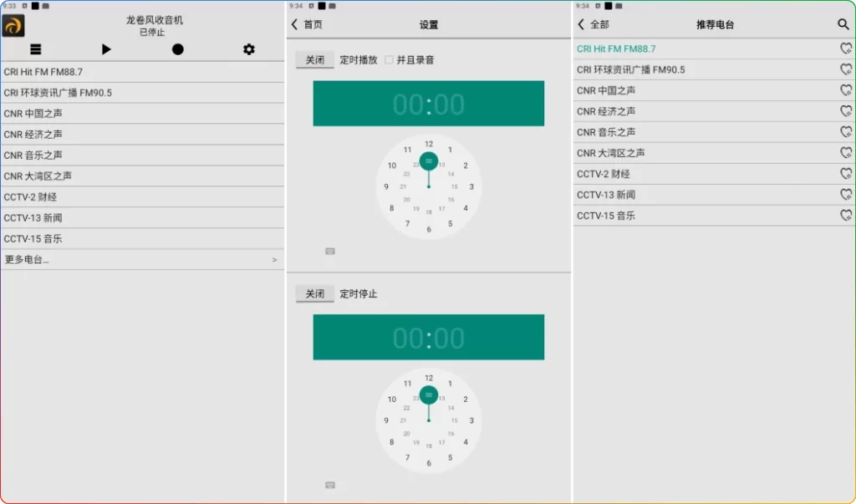Favorite CRI Hit FM FM88.7 with heart icon

(x=846, y=48)
